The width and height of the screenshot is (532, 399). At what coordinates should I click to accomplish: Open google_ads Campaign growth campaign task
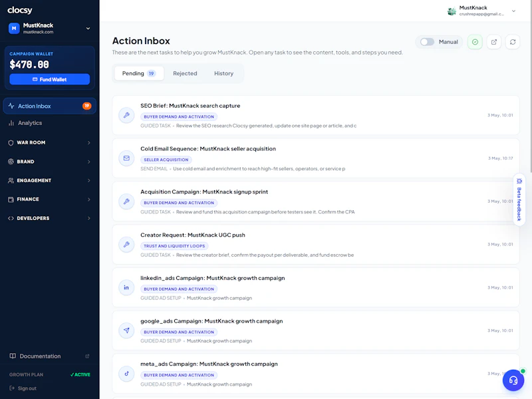315,331
